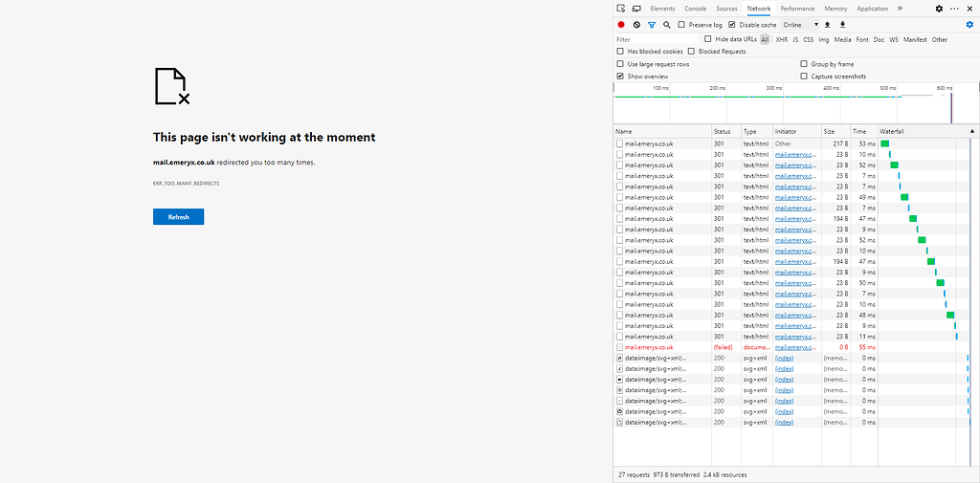Image resolution: width=980 pixels, height=483 pixels.
Task: Filter requests by Other
Action: coord(940,39)
